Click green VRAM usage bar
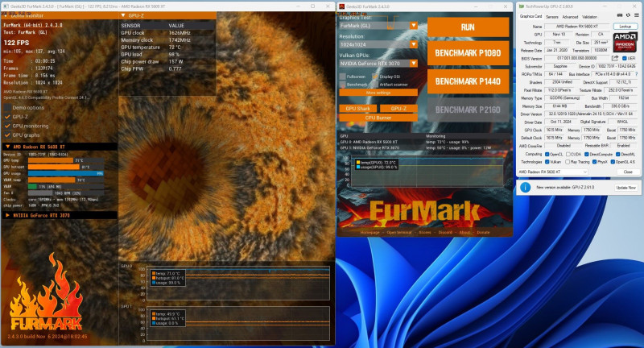This screenshot has height=348, width=644. (32, 187)
